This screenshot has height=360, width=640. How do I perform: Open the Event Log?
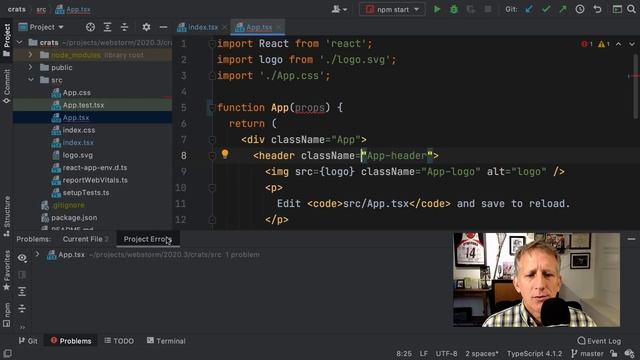pos(599,341)
